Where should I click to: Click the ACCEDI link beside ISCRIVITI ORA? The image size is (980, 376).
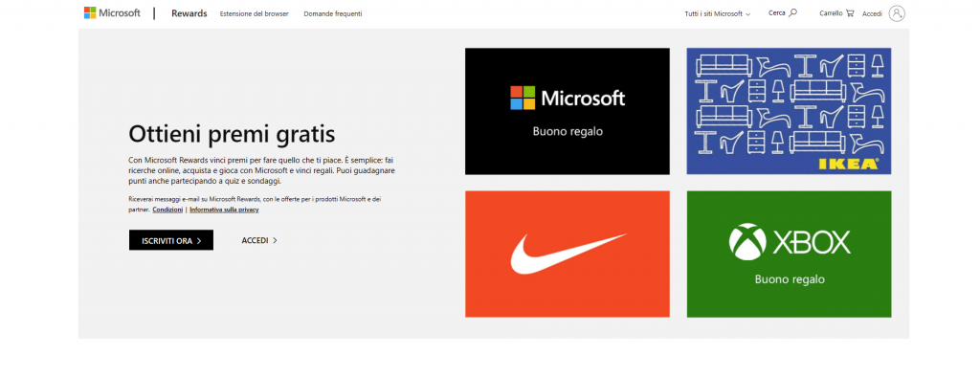[x=259, y=240]
